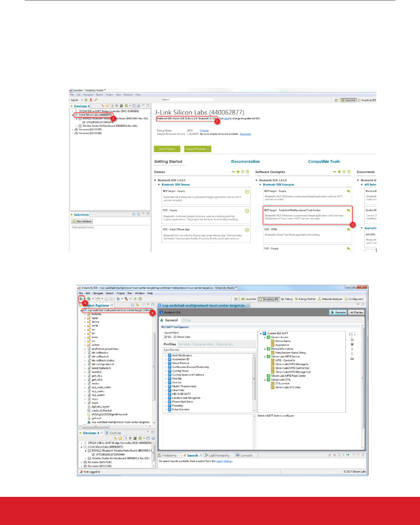Click the Preview button

click(x=357, y=312)
